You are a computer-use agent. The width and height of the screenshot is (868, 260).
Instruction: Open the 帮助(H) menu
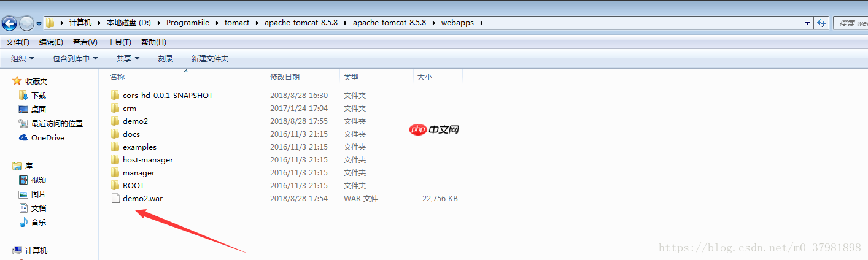click(153, 42)
